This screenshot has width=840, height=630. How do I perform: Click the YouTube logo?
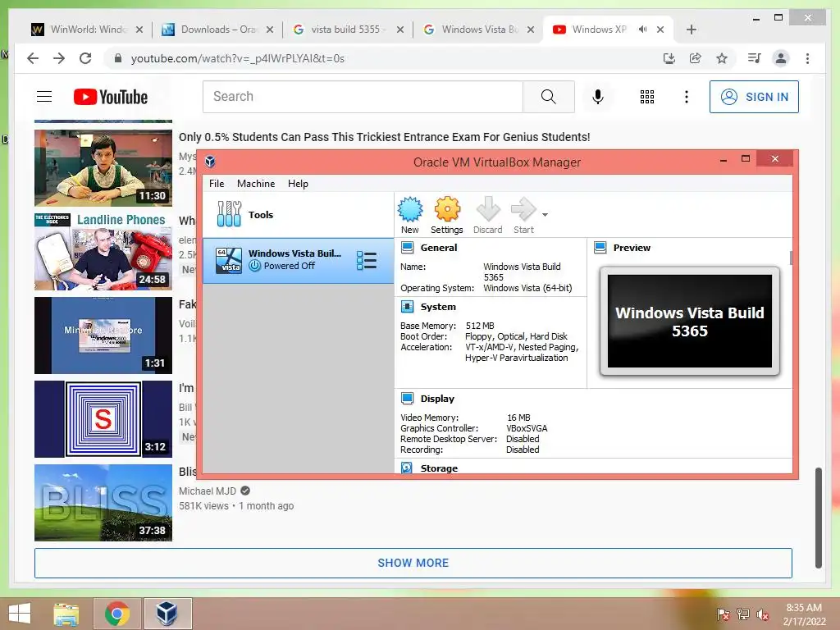click(111, 97)
